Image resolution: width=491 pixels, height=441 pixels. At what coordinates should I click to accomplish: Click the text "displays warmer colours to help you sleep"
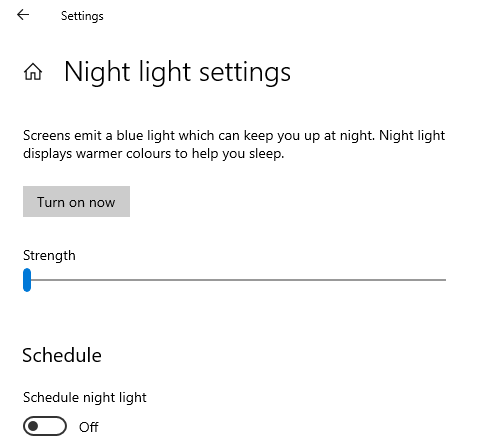tap(153, 154)
